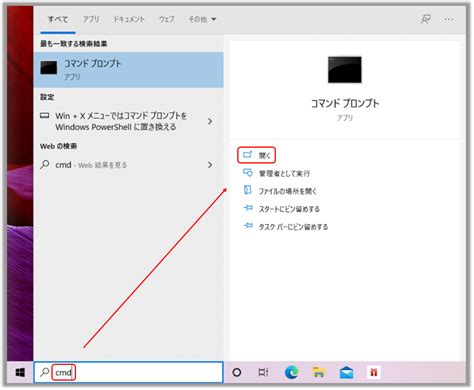Click the large Command Prompt preview icon

point(345,70)
